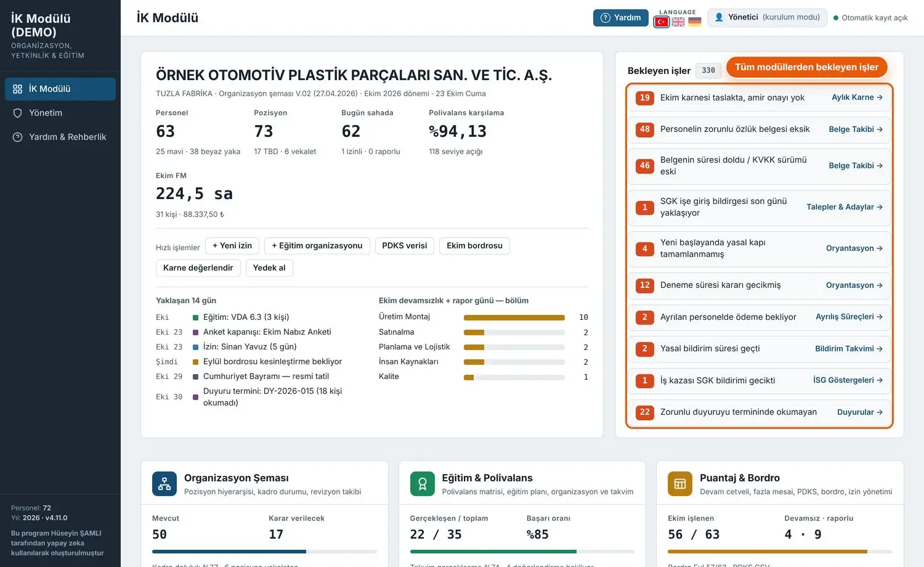924x567 pixels.
Task: Select İK Modülü in the sidebar
Action: (60, 89)
